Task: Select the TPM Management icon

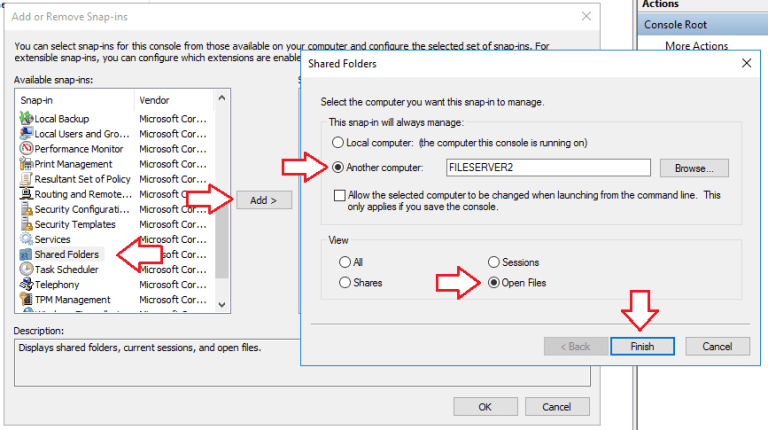Action: tap(27, 299)
